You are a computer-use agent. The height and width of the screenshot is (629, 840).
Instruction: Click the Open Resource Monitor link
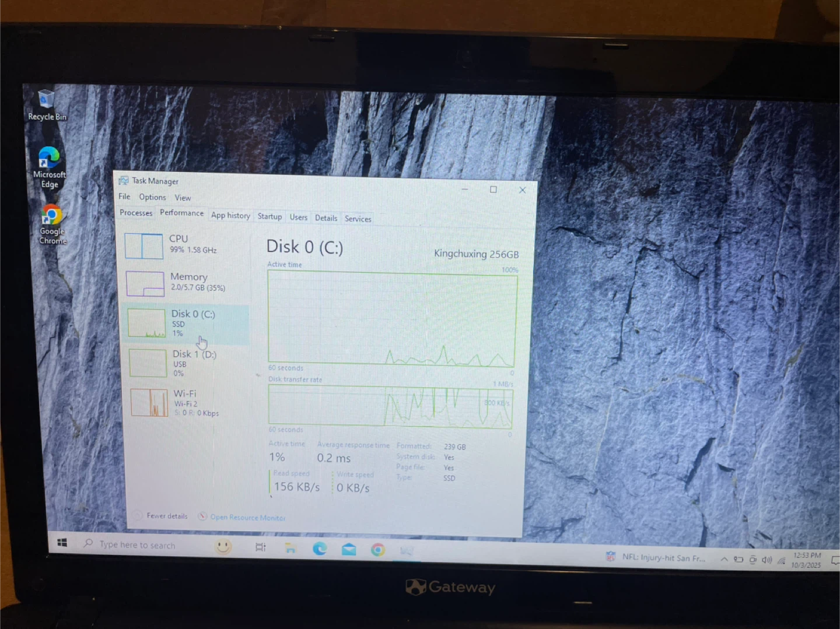[247, 517]
